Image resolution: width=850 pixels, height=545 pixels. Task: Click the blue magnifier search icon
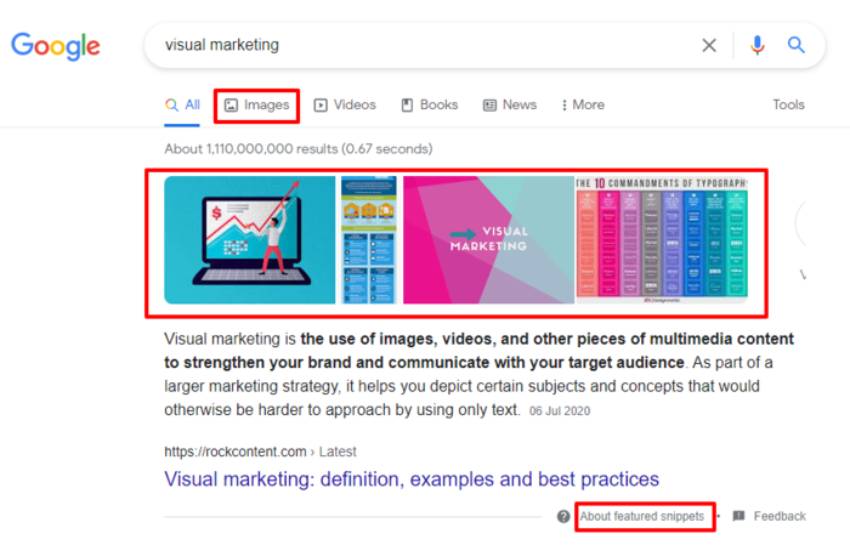coord(796,45)
